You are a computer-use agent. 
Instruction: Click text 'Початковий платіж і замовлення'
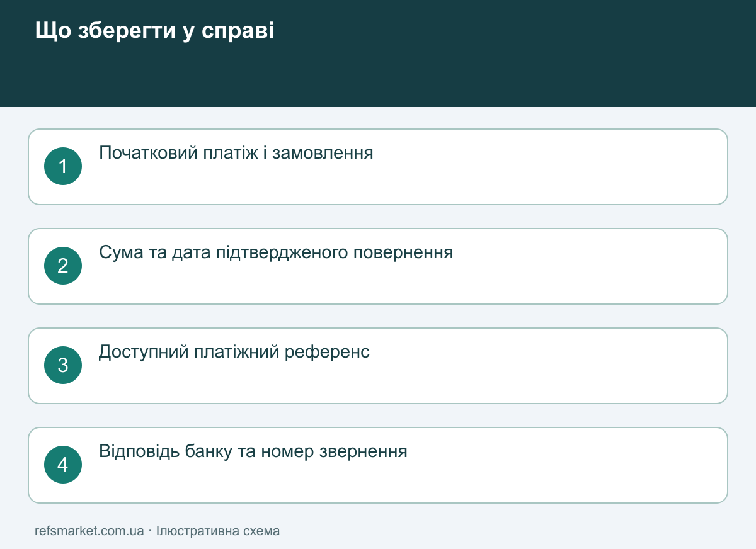236,153
